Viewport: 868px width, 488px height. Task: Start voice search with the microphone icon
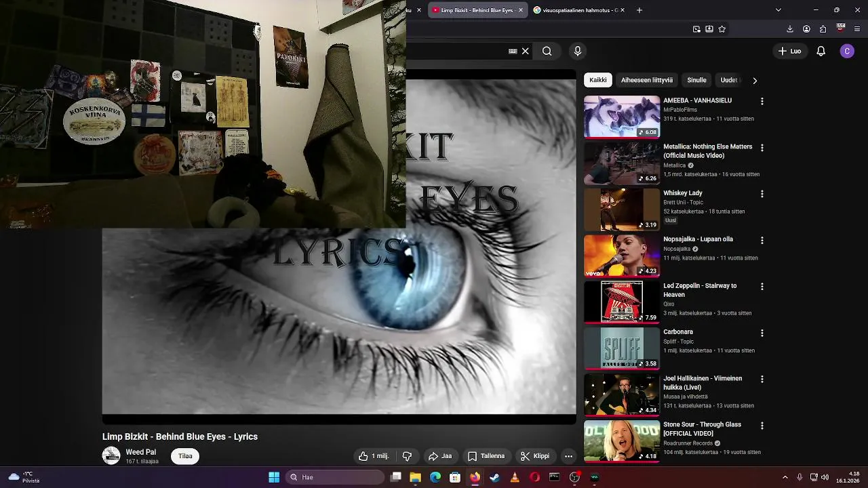pos(578,51)
